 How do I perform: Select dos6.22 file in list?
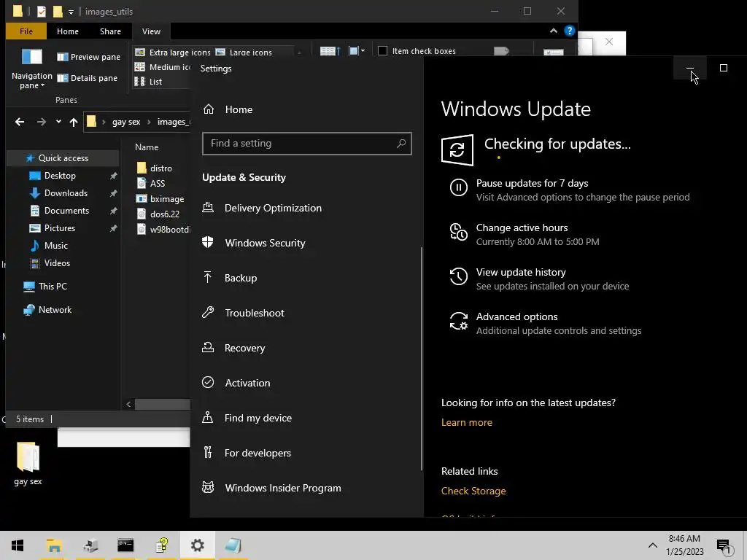point(158,214)
